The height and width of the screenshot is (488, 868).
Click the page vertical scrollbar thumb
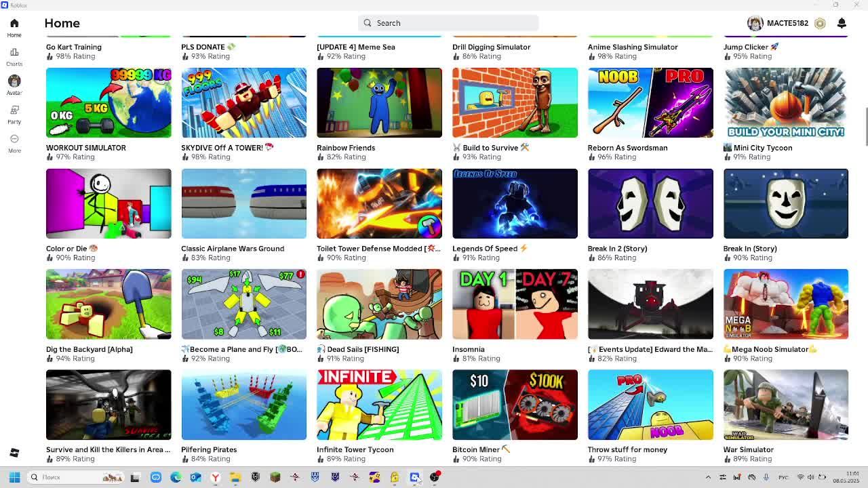(865, 126)
